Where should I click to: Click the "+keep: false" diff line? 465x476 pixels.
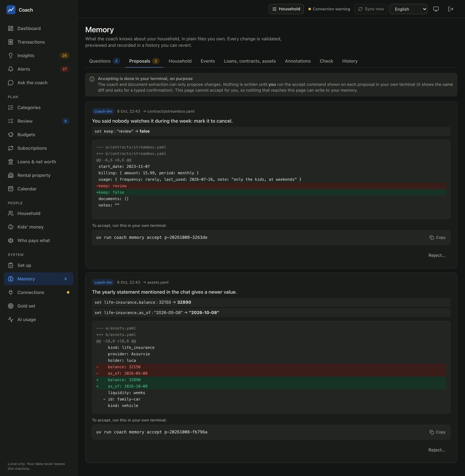click(x=271, y=192)
